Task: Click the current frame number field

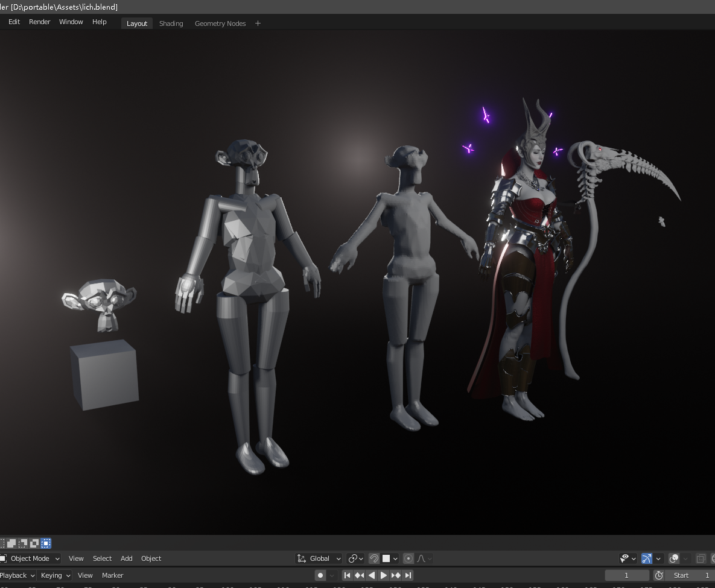Action: tap(626, 575)
